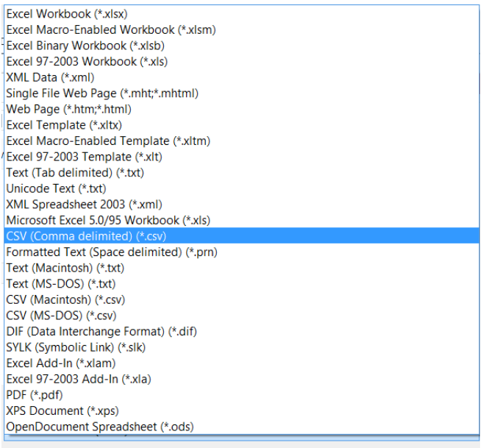This screenshot has width=486, height=448.
Task: Choose SYLK (Symbolic Link) (*.slk)
Action: [242, 347]
